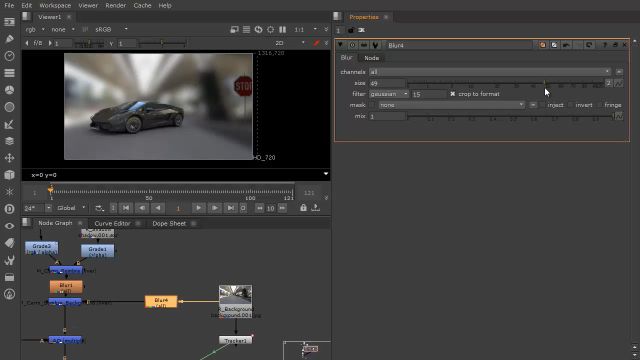Open the MetaData tag toolbar menu
The width and height of the screenshot is (640, 360).
click(9, 243)
